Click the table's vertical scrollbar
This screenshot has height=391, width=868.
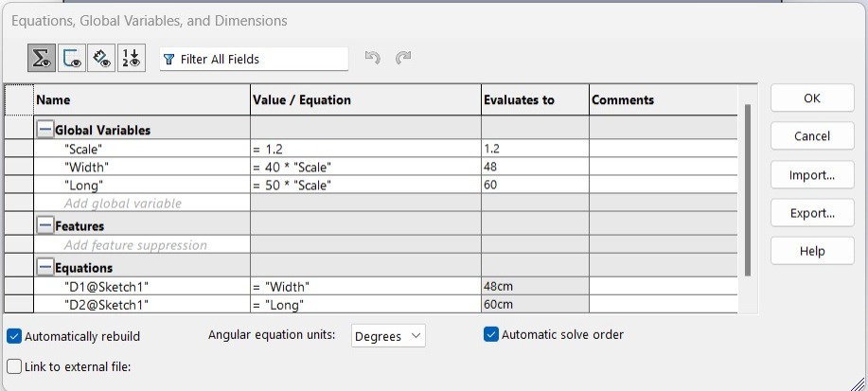[x=748, y=190]
